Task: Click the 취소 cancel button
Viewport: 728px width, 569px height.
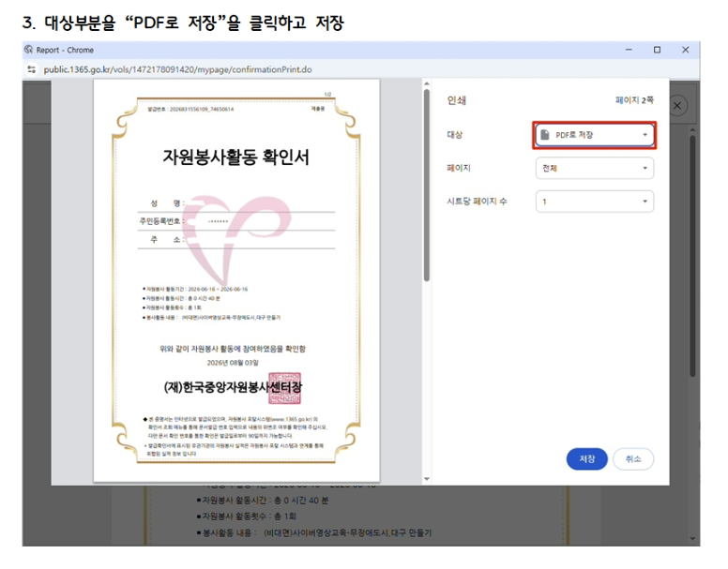Action: (633, 458)
